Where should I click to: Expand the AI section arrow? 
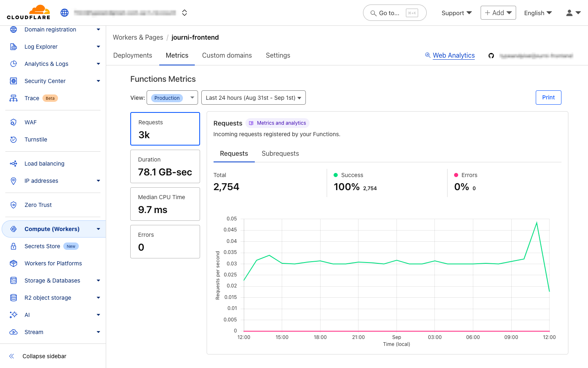pyautogui.click(x=98, y=315)
